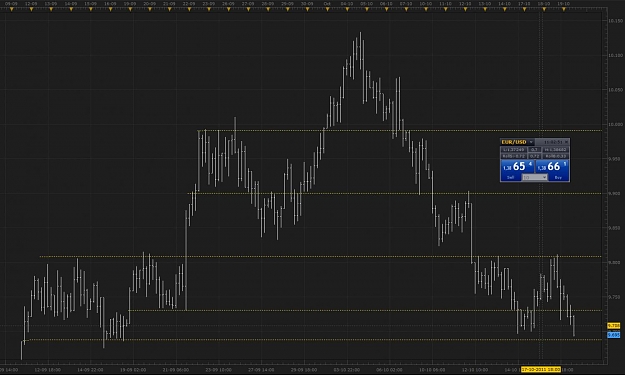Click the yellow marker under 19-10

tap(564, 9)
